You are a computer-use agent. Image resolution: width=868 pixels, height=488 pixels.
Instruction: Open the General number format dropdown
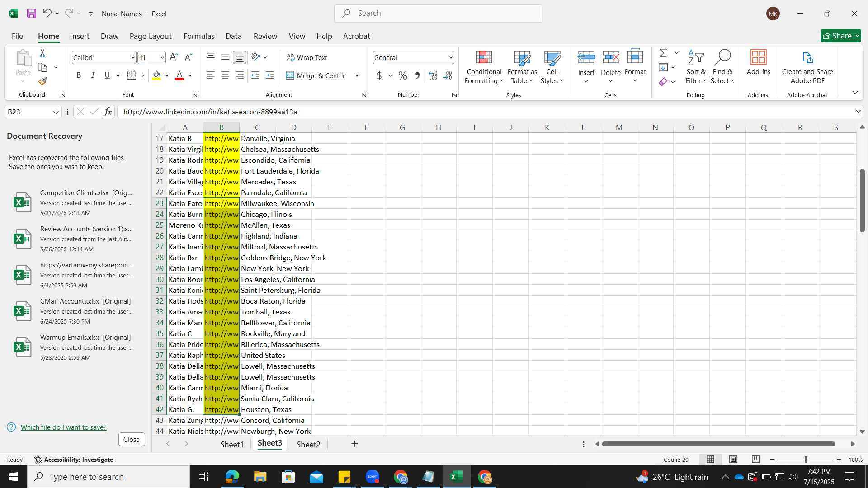click(x=451, y=58)
